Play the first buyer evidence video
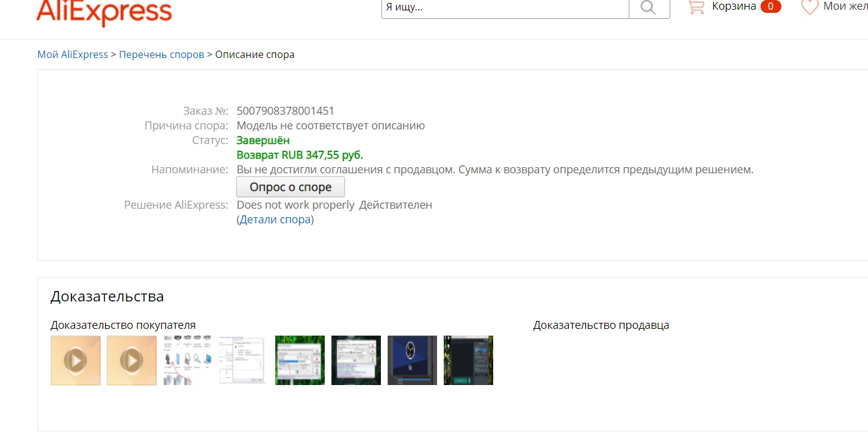 (76, 361)
